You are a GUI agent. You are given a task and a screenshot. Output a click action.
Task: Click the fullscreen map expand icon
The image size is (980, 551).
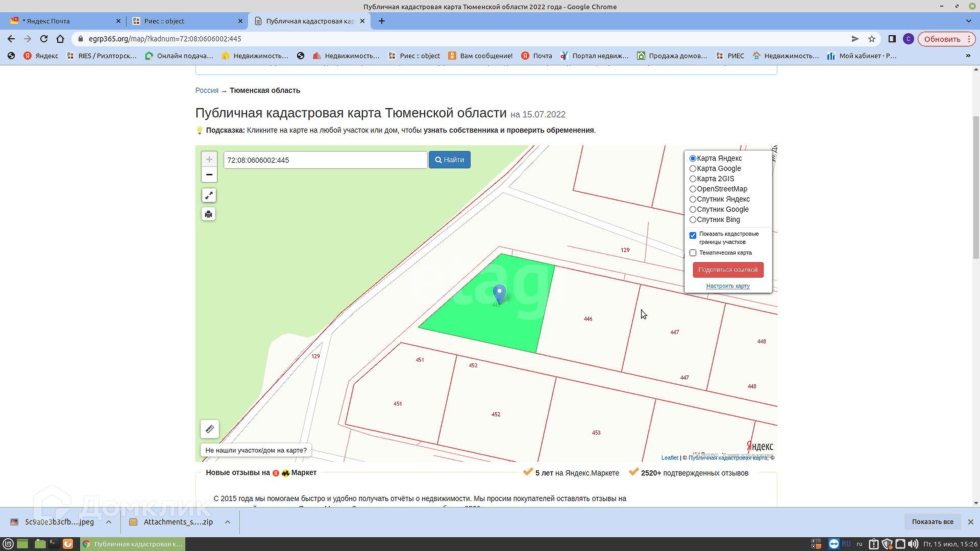pyautogui.click(x=209, y=195)
